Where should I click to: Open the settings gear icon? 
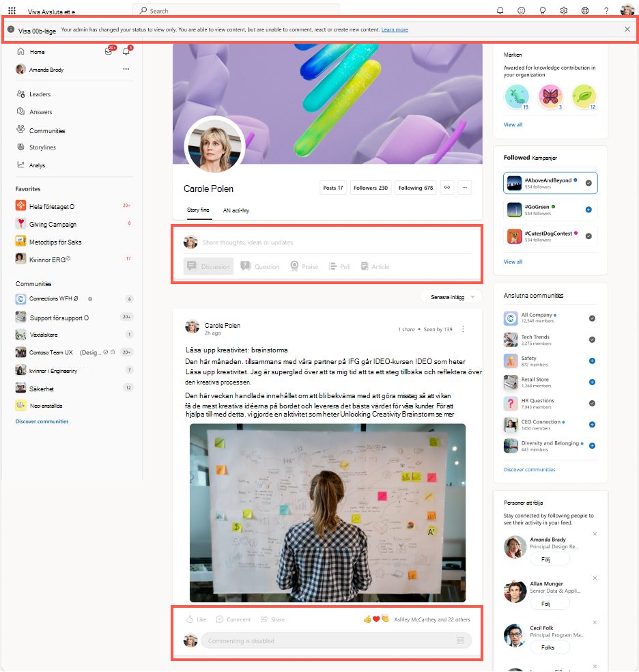[x=564, y=11]
